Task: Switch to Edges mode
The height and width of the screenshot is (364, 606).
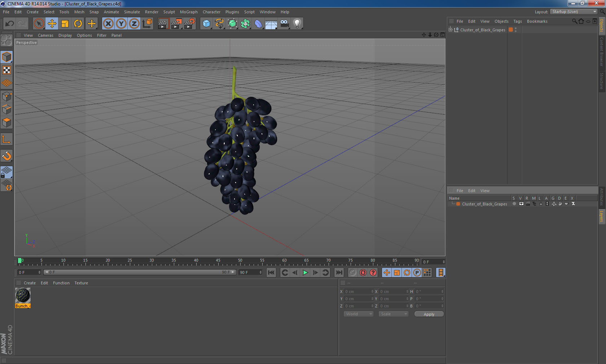Action: pyautogui.click(x=6, y=110)
